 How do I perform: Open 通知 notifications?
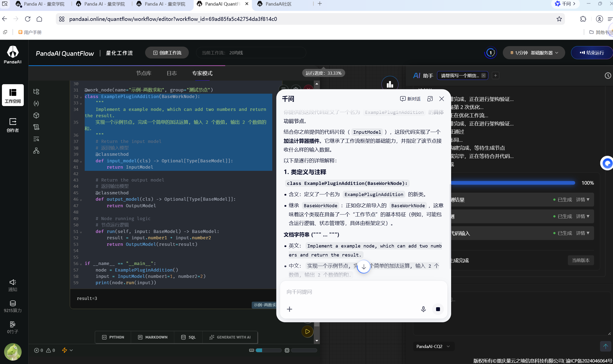click(x=13, y=285)
